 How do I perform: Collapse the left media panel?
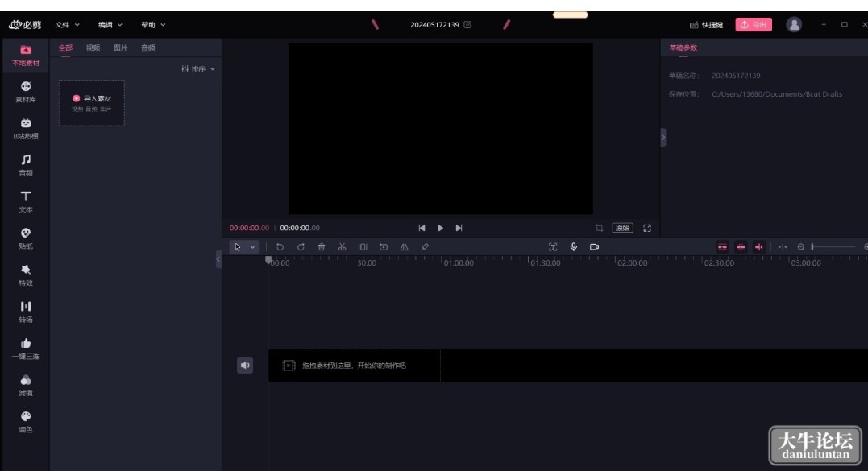(x=218, y=259)
